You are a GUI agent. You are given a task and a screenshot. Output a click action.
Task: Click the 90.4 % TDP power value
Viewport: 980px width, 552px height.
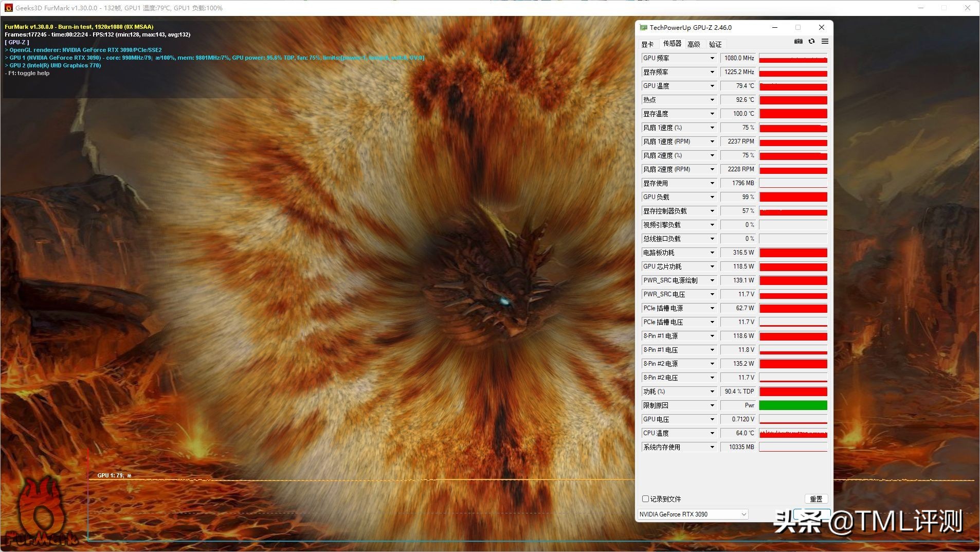[738, 391]
